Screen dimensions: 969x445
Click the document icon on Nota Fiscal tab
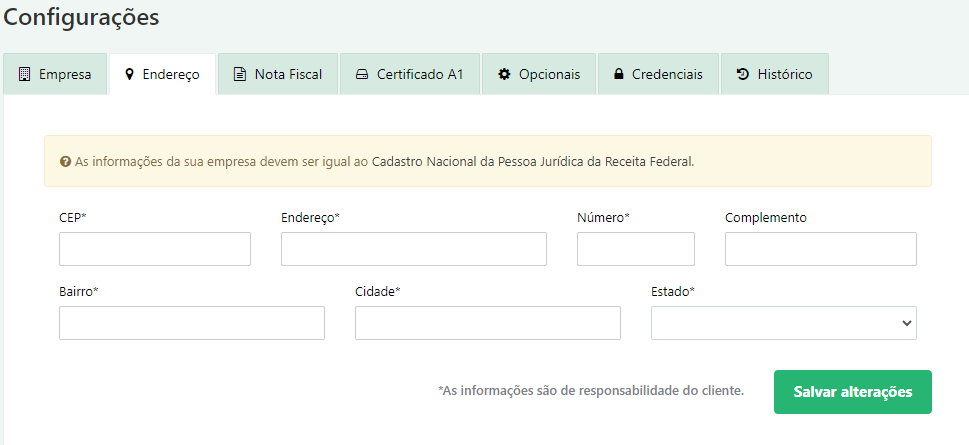tap(239, 74)
